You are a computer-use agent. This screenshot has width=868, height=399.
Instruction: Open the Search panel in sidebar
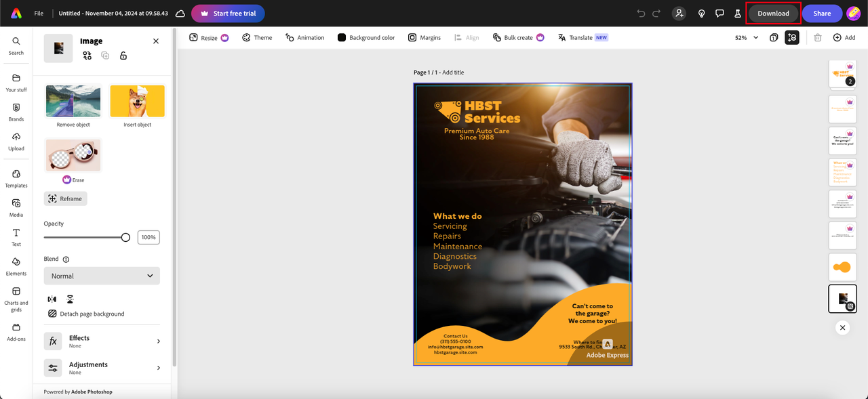16,46
